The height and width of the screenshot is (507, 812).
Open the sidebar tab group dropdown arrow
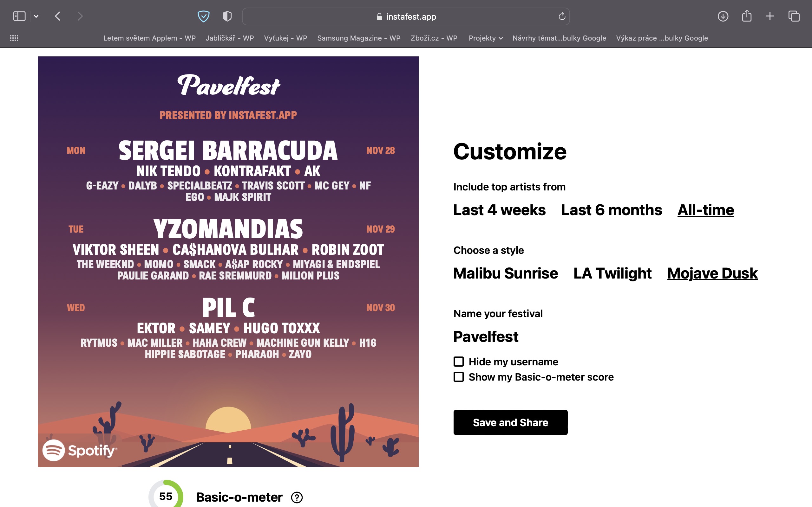[36, 16]
